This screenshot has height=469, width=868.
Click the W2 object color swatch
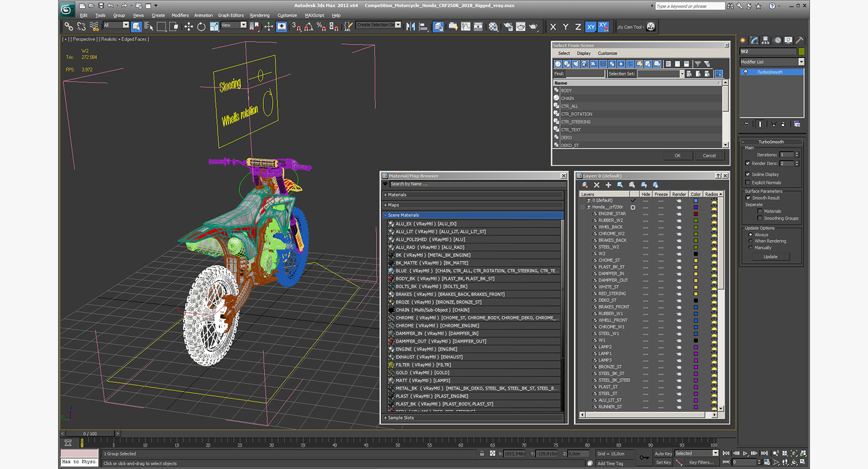click(x=801, y=52)
